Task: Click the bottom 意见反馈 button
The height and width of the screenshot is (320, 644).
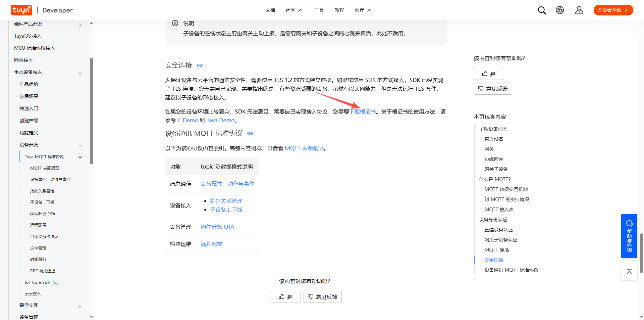Action: 322,297
